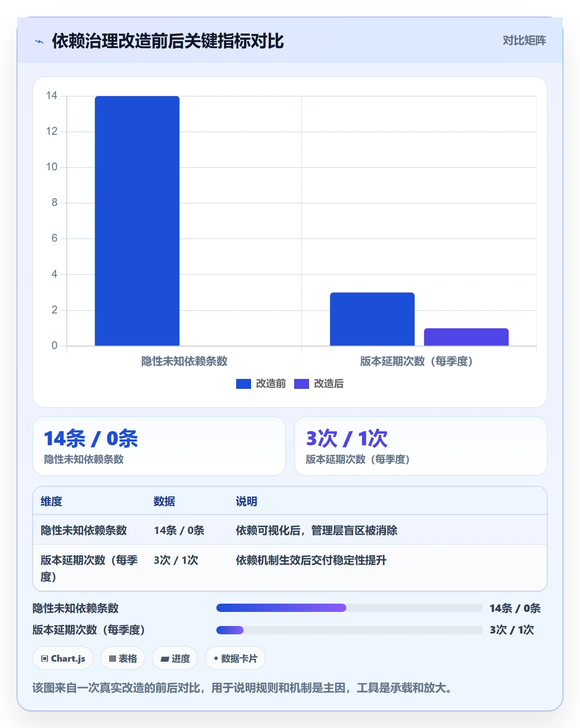Click the 数据 column header
580x728 pixels.
click(x=164, y=502)
